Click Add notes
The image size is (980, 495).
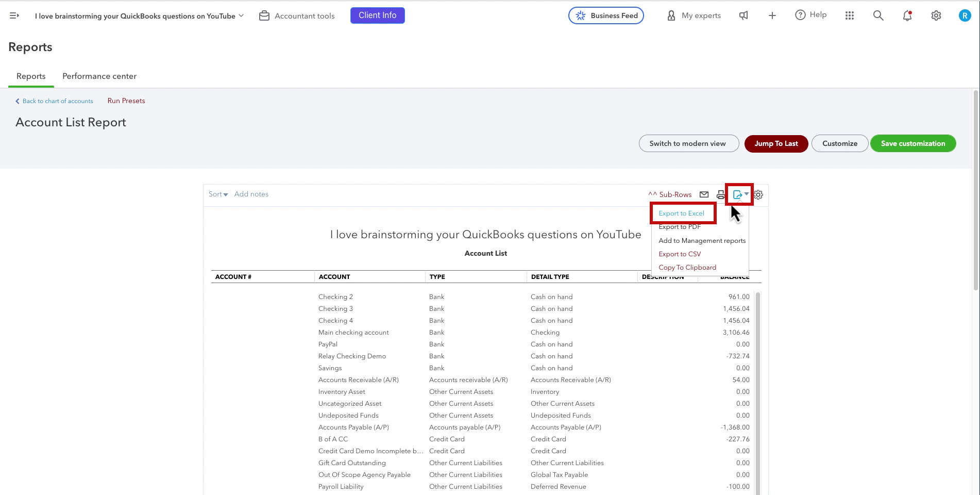click(x=251, y=194)
